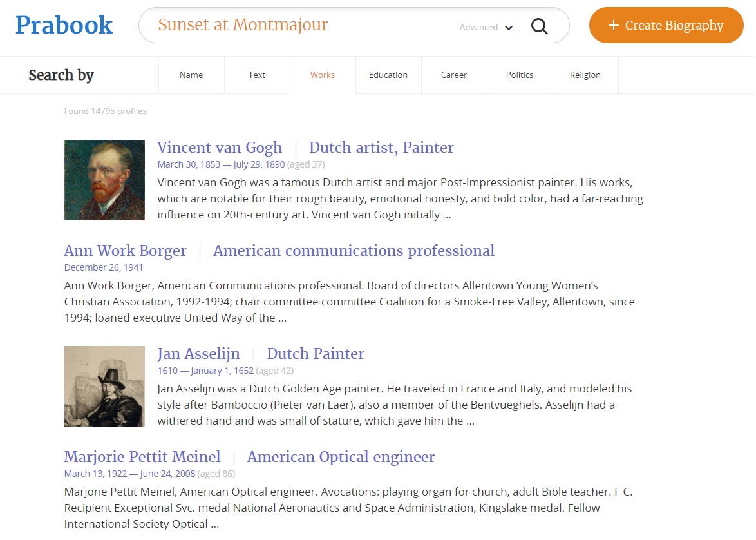The height and width of the screenshot is (540, 756).
Task: Click Jan Asselijn description paragraph
Action: coord(394,405)
